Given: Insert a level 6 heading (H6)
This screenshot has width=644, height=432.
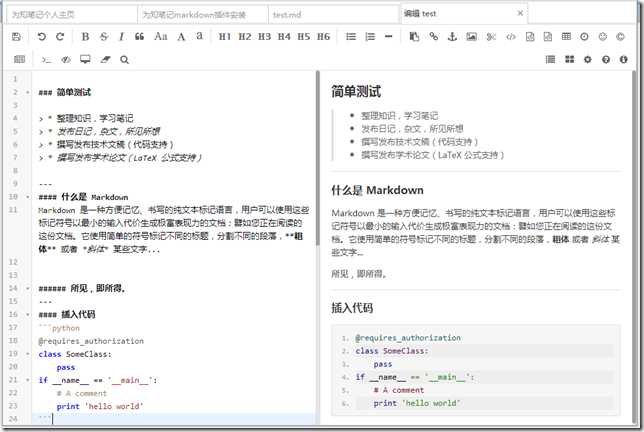Looking at the screenshot, I should 324,37.
